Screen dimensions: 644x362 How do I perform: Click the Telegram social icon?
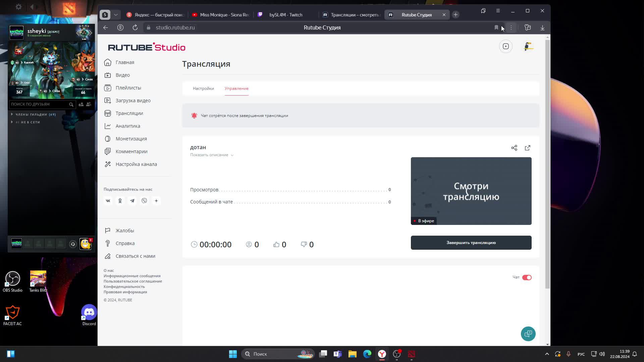click(132, 201)
